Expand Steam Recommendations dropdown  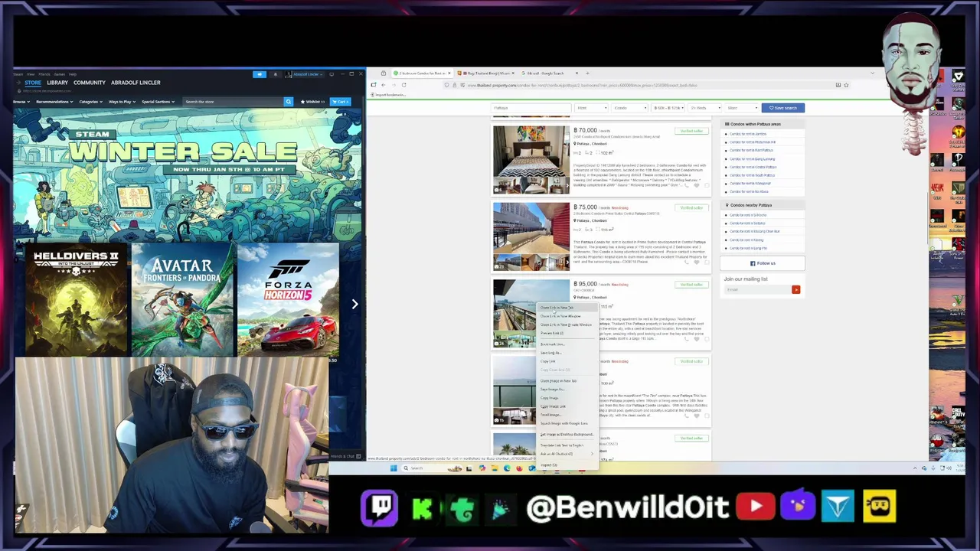tap(54, 102)
